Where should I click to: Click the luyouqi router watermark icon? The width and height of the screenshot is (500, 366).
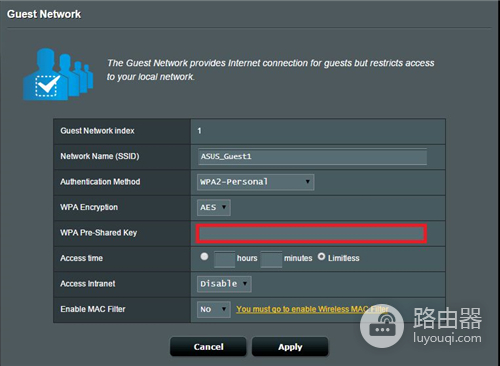coord(382,325)
